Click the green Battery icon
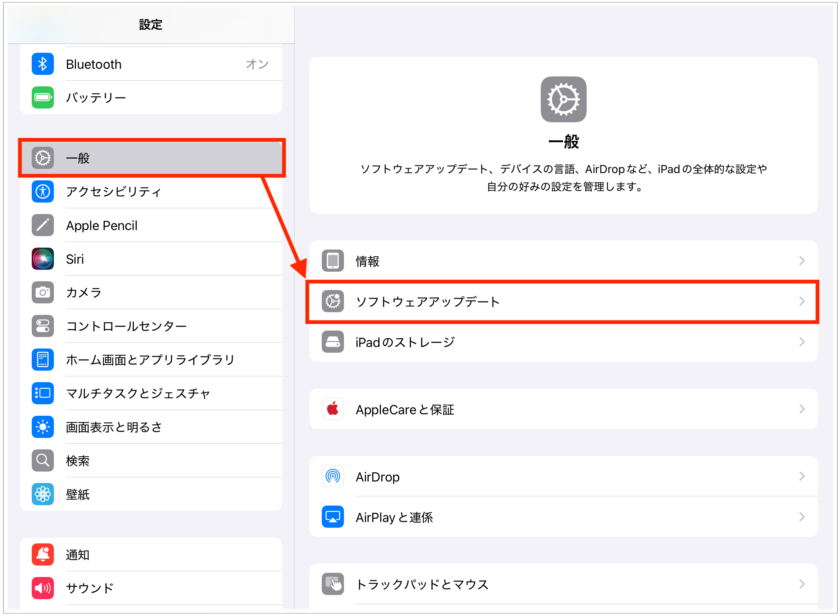The height and width of the screenshot is (616, 840). coord(42,97)
